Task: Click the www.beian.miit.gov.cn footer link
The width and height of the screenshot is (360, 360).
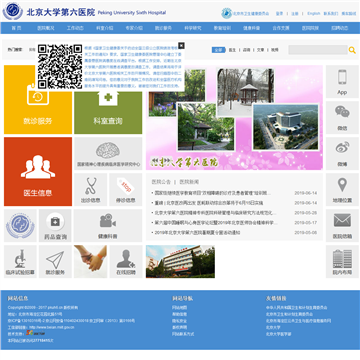Action: click(52, 327)
